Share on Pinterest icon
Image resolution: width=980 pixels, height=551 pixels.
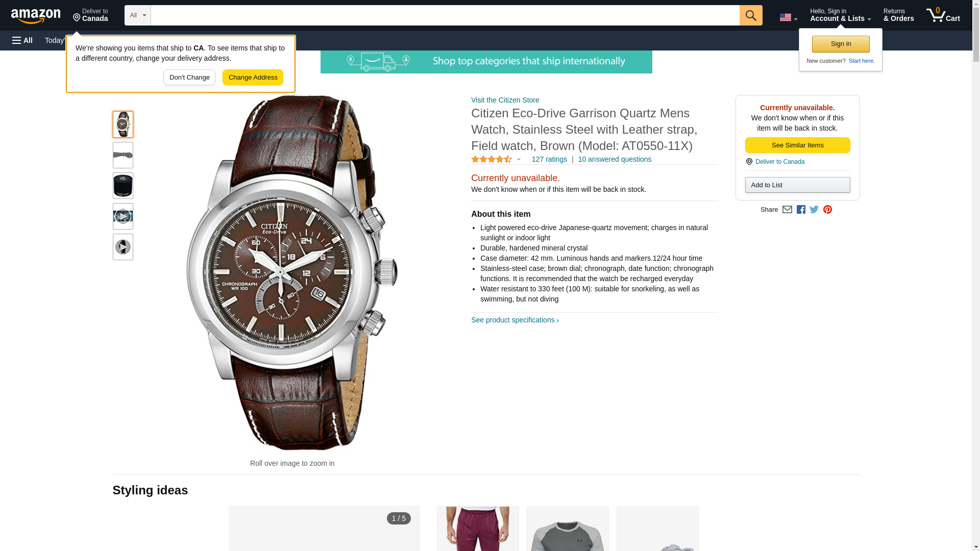(827, 210)
